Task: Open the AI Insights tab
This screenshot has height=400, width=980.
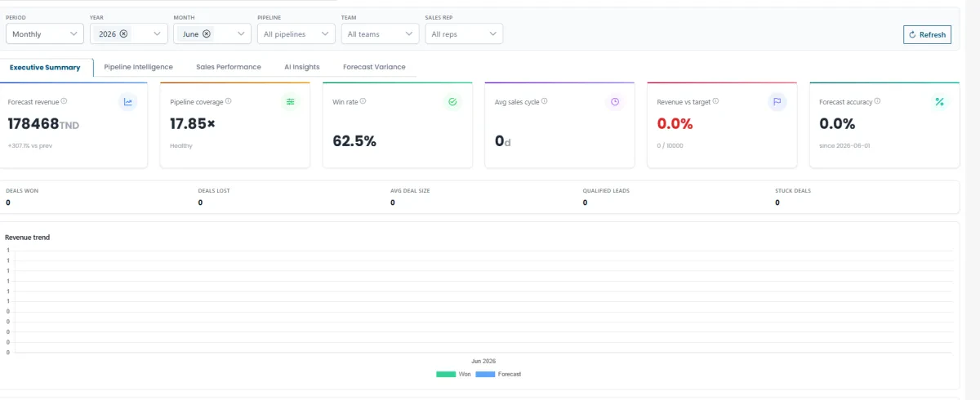Action: (x=302, y=67)
